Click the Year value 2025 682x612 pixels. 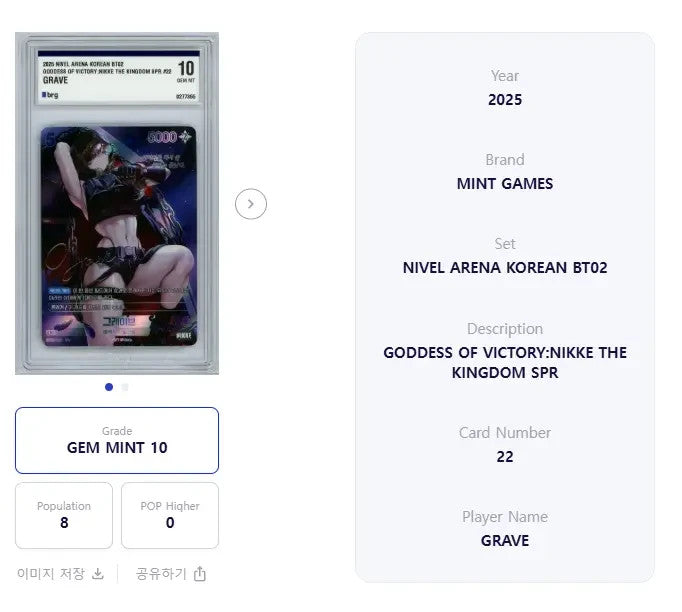505,100
